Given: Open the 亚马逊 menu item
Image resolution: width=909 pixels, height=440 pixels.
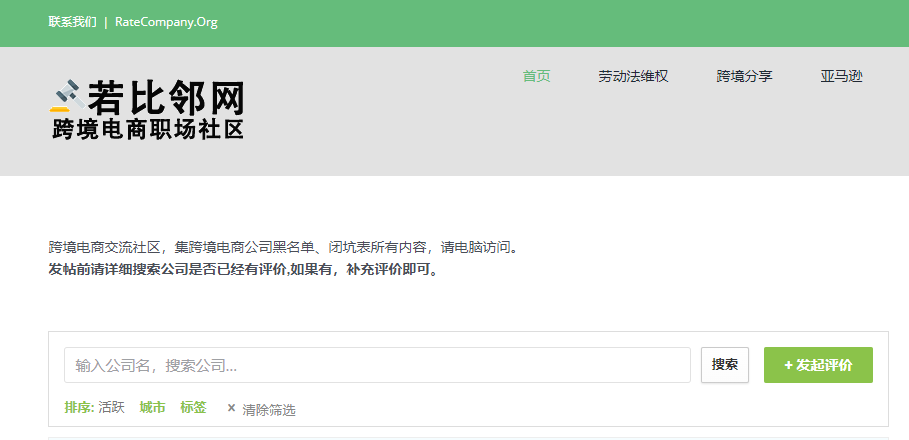Looking at the screenshot, I should [x=841, y=76].
